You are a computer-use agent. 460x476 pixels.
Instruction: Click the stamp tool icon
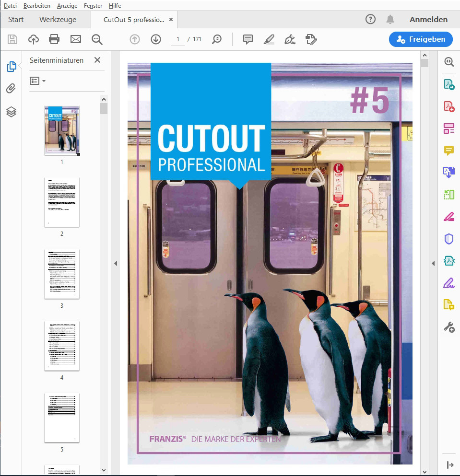[x=311, y=39]
